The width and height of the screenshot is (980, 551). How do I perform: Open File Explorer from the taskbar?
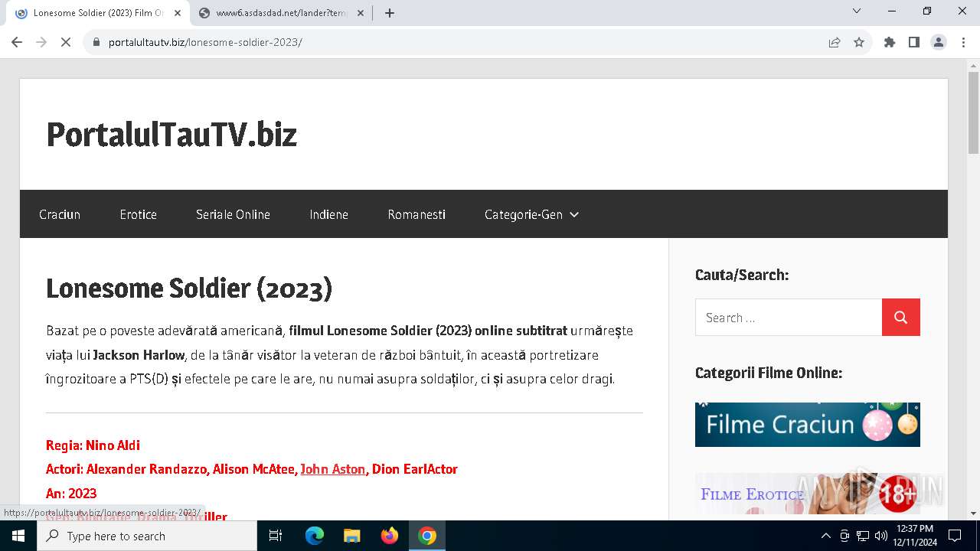click(351, 536)
